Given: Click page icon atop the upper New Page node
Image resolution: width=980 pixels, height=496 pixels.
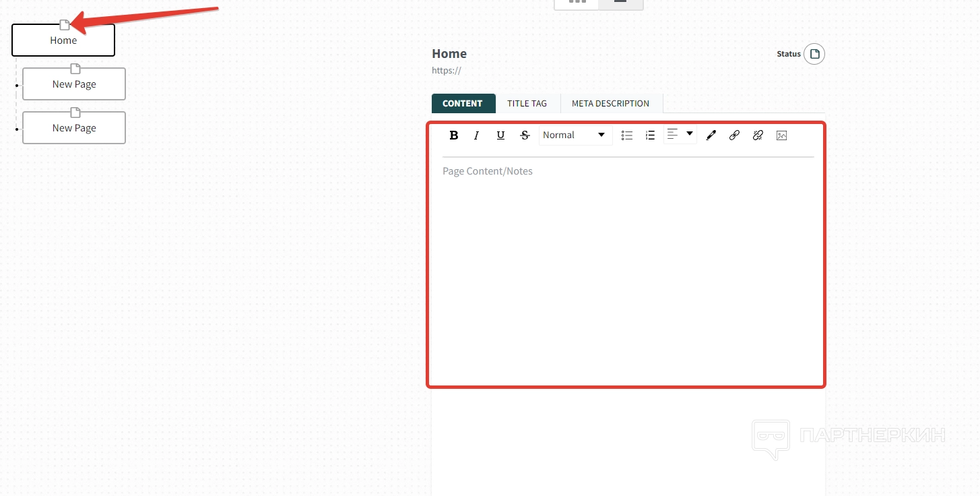Looking at the screenshot, I should tap(75, 69).
